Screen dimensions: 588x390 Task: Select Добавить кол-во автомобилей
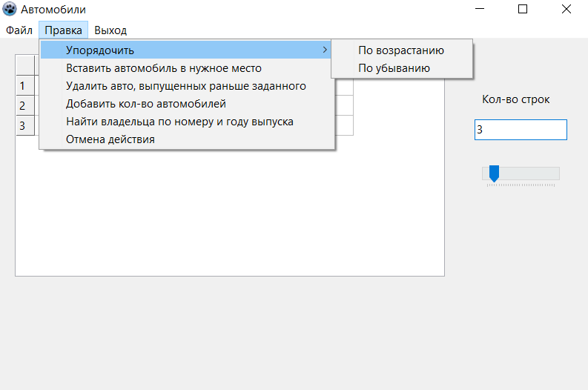pyautogui.click(x=186, y=104)
